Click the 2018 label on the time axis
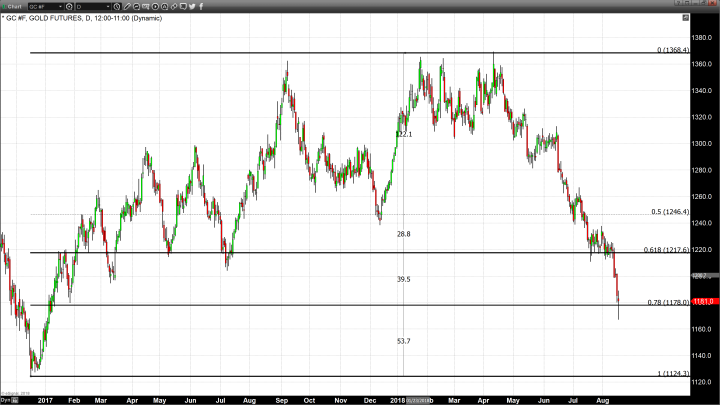720x405 pixels. 397,400
